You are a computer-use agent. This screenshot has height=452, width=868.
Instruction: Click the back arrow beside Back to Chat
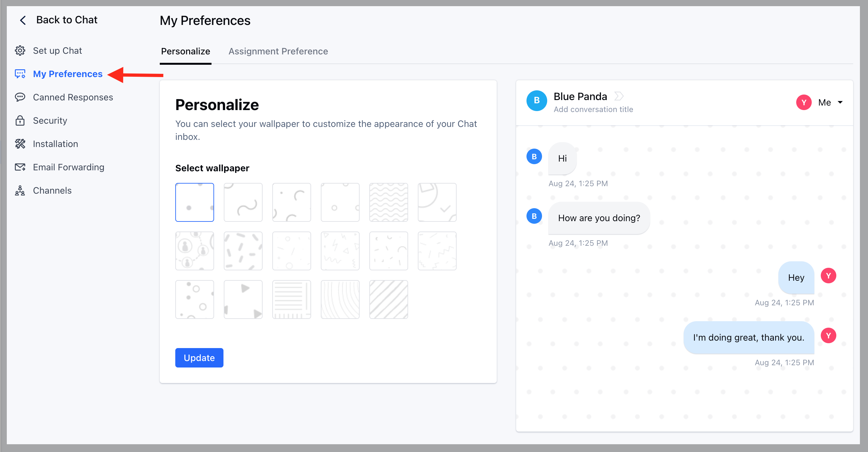(22, 20)
